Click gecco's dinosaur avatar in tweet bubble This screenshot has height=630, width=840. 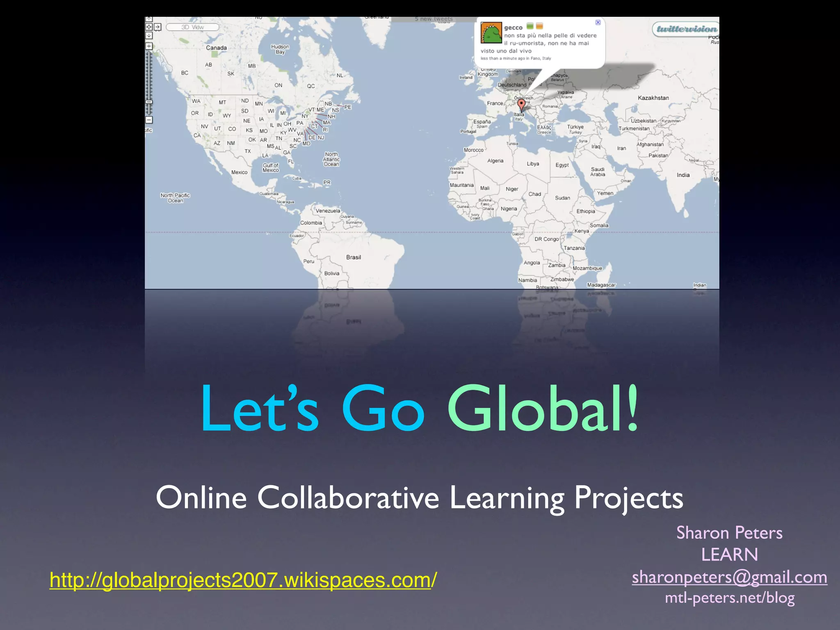[x=491, y=33]
